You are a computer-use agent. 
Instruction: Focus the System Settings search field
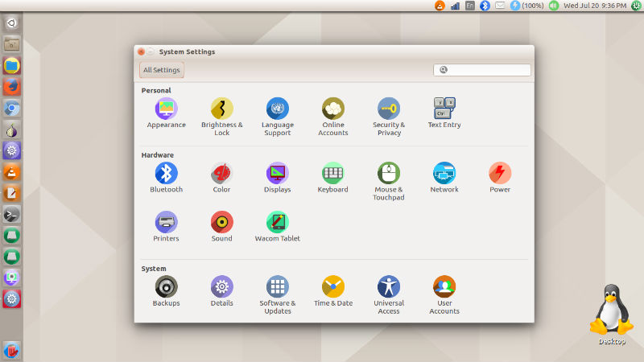click(x=481, y=70)
